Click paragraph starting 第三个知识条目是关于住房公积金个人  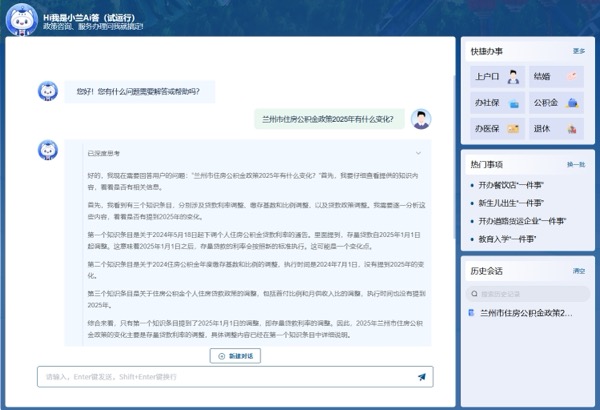click(x=257, y=299)
